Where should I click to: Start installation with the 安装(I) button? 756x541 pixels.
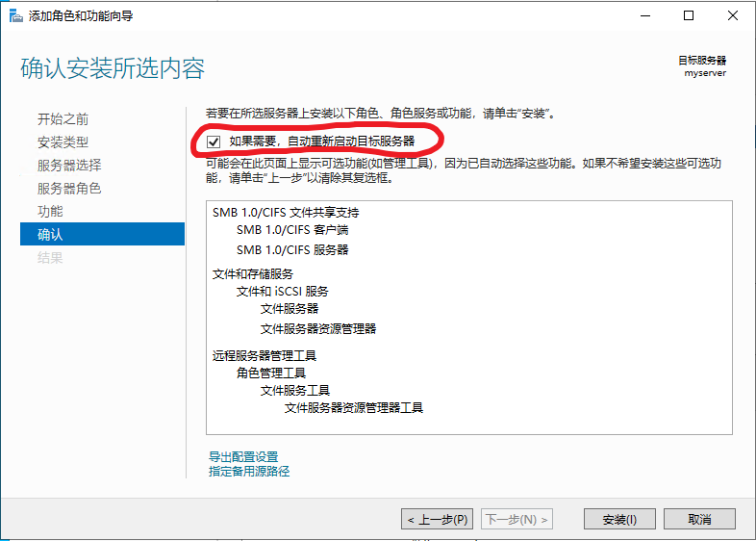(619, 519)
